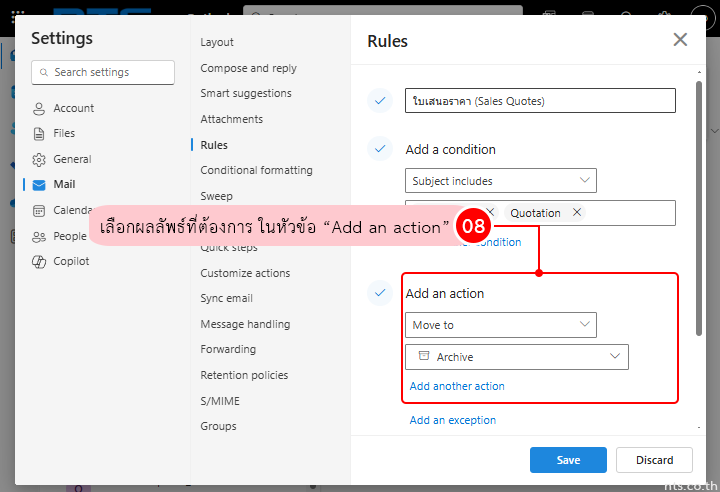Image resolution: width=720 pixels, height=492 pixels.
Task: Remove the Quotation keyword tag
Action: click(x=575, y=213)
